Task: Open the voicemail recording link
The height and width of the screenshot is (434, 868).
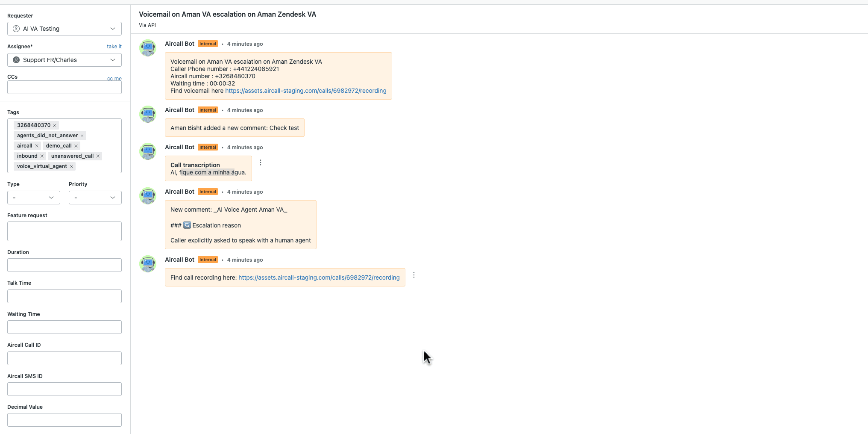Action: [x=305, y=91]
